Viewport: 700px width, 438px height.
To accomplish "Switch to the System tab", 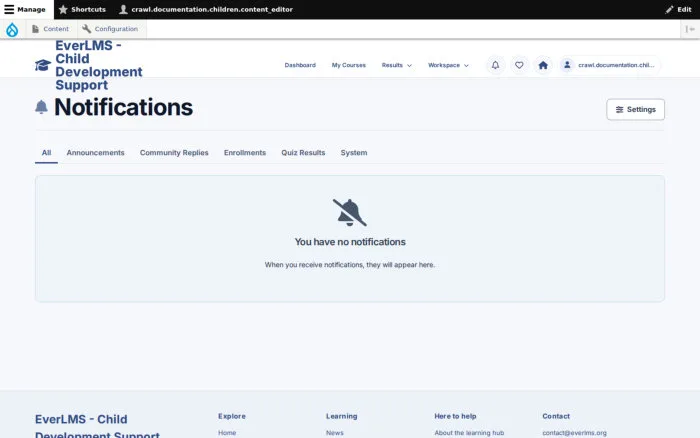I will (354, 153).
